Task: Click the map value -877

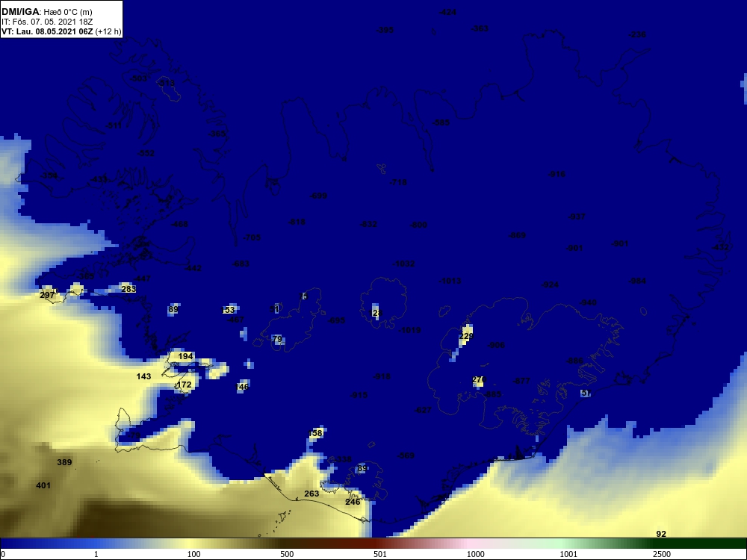Action: 521,381
